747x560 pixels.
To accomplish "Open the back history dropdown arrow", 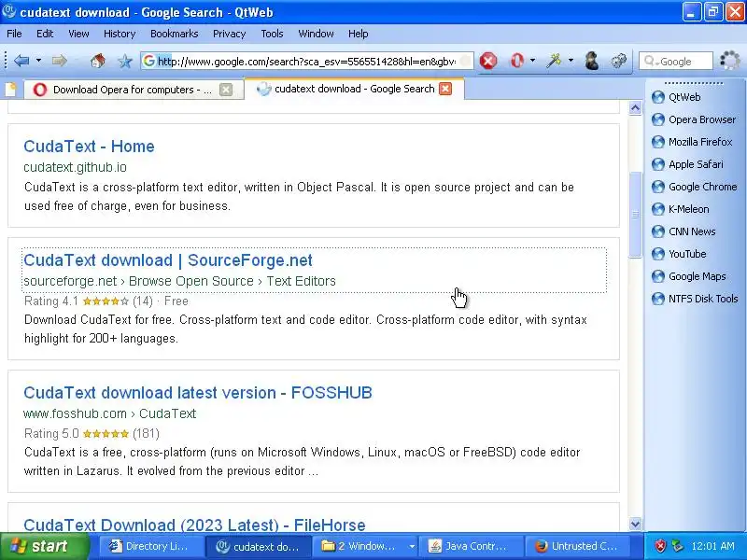I will 38,61.
